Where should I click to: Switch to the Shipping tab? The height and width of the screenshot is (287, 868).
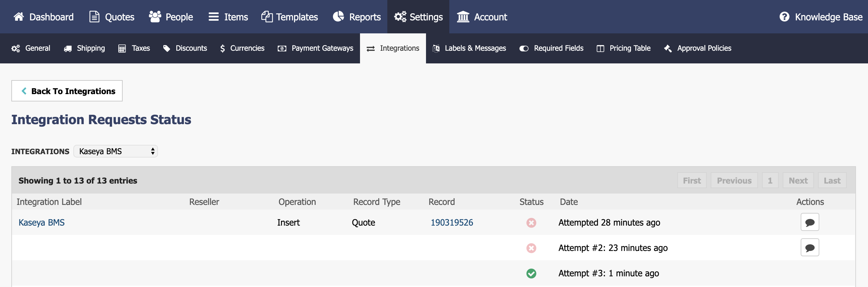tap(84, 48)
